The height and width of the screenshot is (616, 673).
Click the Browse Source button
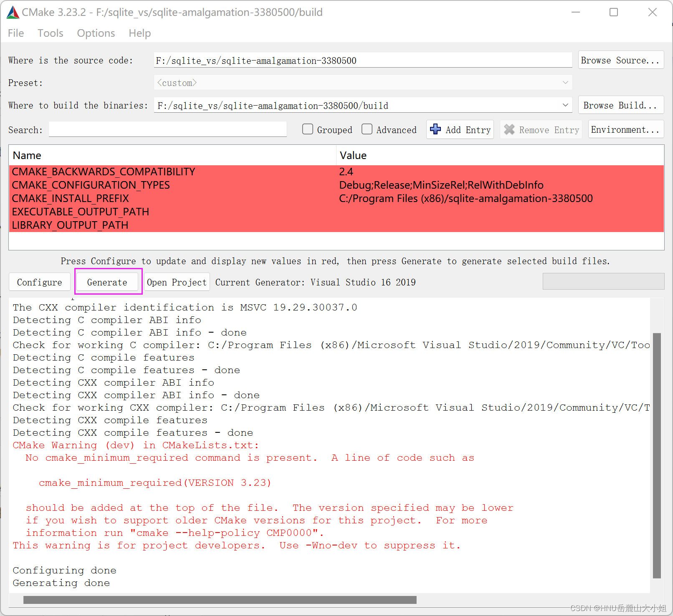tap(621, 60)
